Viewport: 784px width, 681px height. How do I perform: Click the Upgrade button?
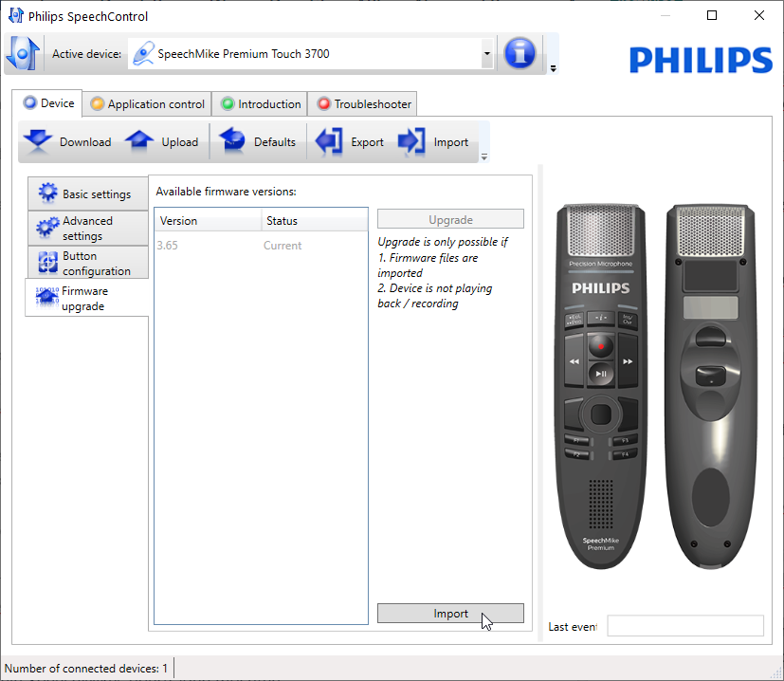[x=450, y=219]
